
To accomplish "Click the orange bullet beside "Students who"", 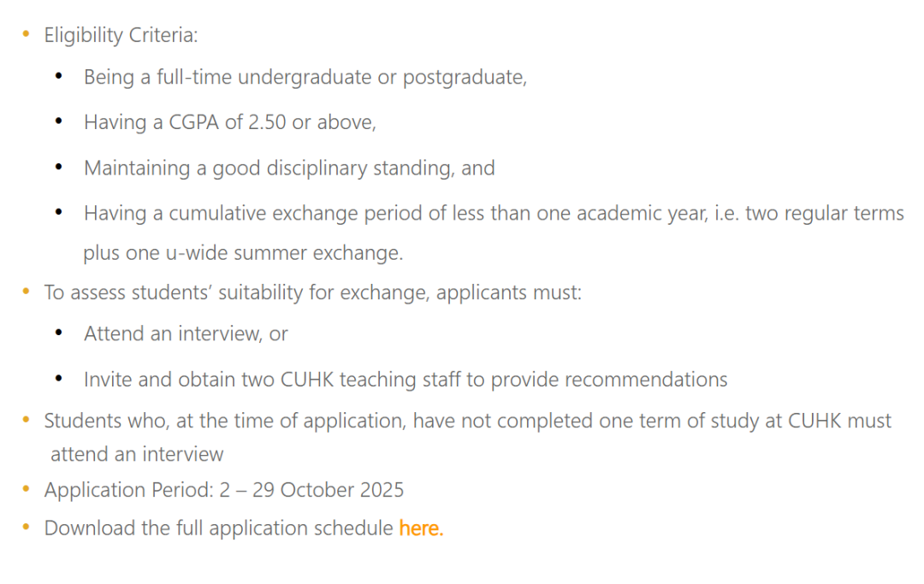I will coord(25,421).
